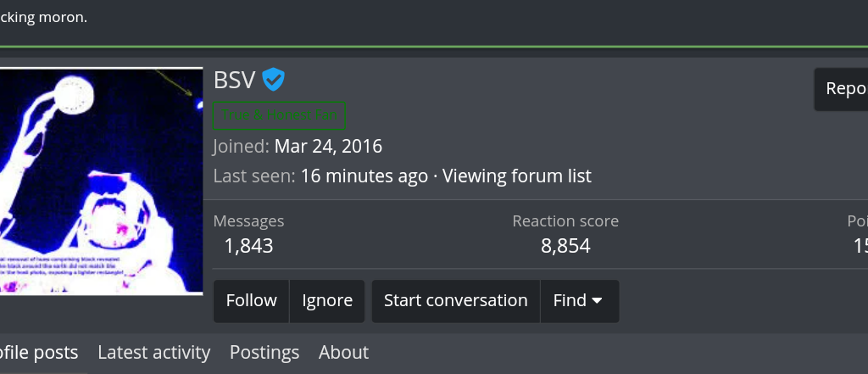
Task: Click the True & Honest Fan banner
Action: tap(279, 115)
